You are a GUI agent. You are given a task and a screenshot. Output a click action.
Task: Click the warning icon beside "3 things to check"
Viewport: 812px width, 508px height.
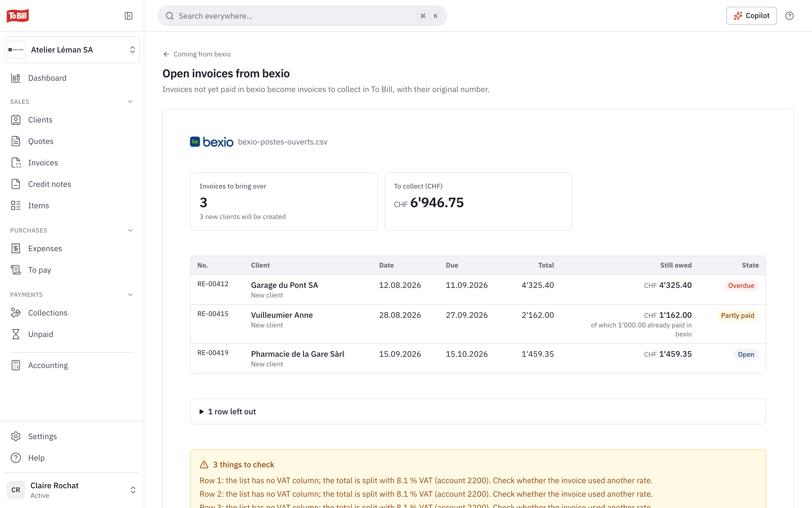click(204, 465)
